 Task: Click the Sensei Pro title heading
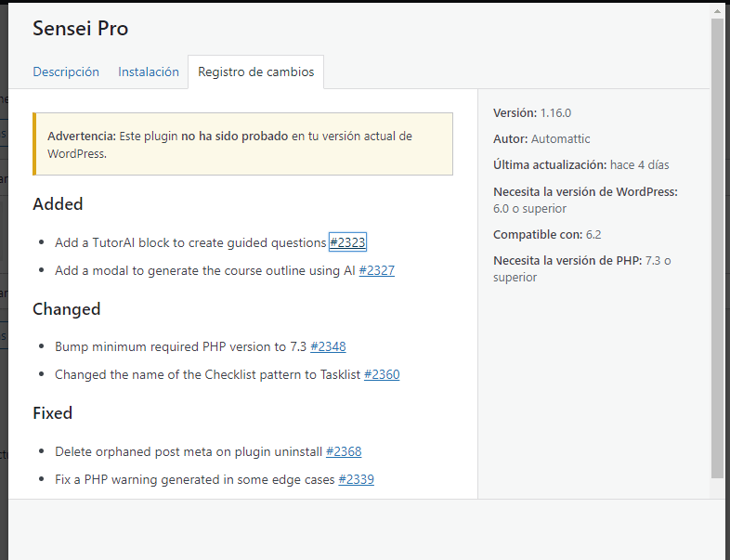[x=80, y=29]
